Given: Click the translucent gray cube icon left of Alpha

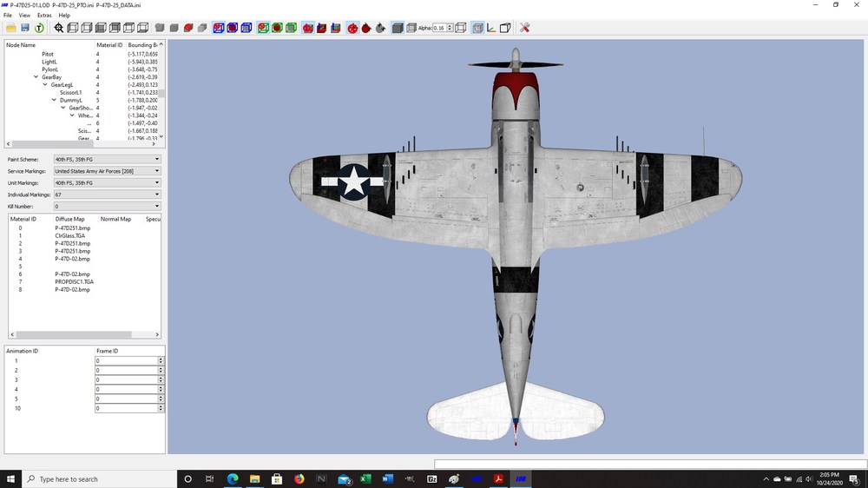Looking at the screenshot, I should [x=411, y=28].
